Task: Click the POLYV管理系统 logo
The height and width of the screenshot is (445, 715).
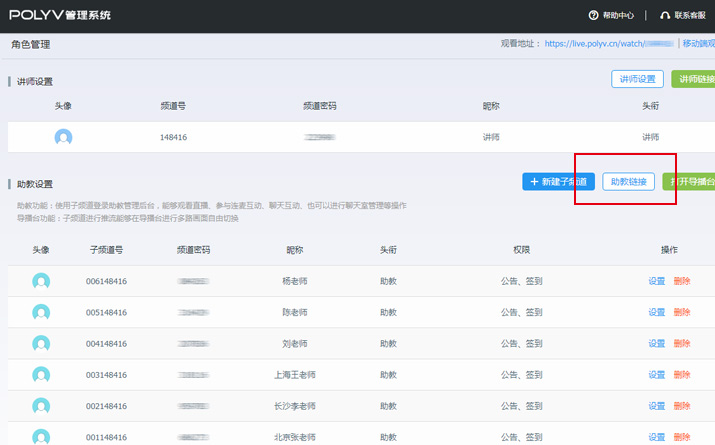Action: (x=61, y=15)
